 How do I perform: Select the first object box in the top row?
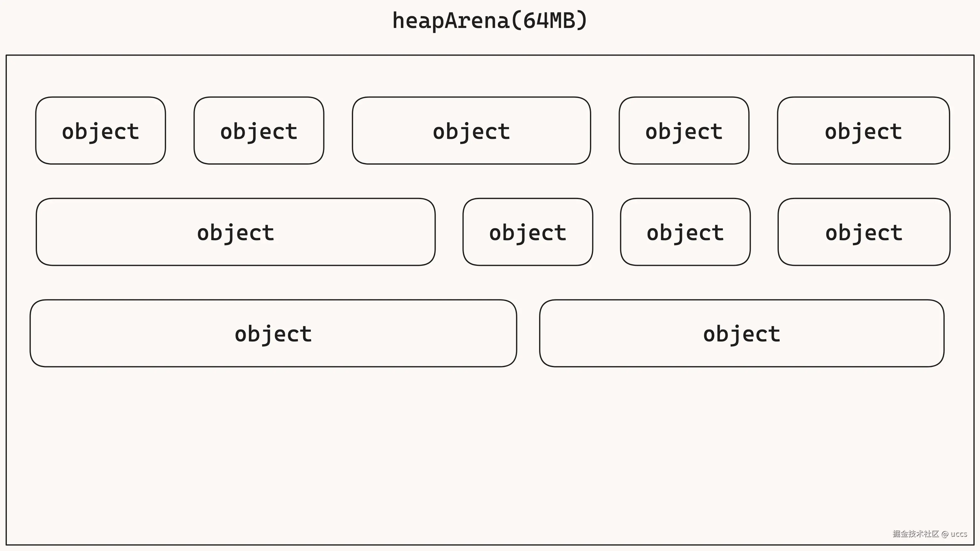[x=100, y=130]
